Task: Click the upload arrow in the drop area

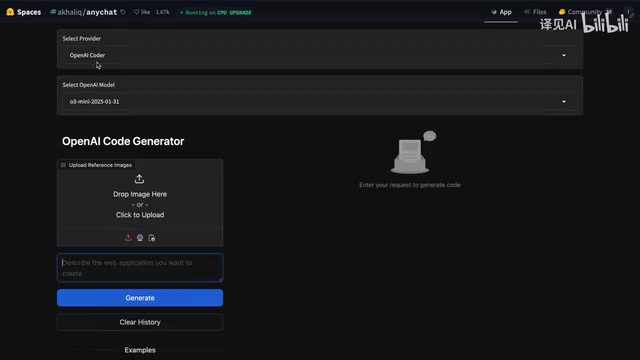Action: click(139, 179)
